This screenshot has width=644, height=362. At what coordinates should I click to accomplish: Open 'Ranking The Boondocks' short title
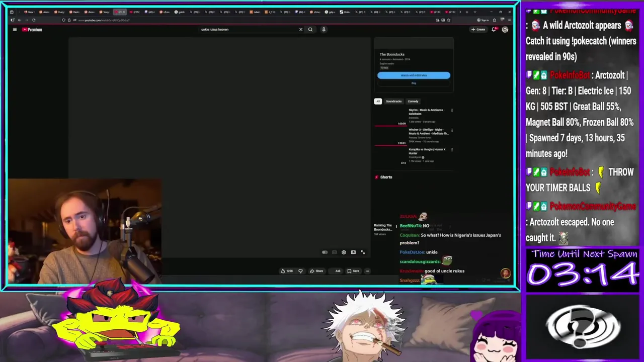(x=382, y=227)
